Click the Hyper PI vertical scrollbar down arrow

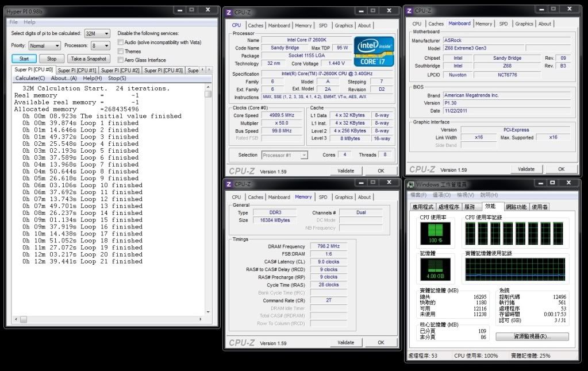coord(208,312)
